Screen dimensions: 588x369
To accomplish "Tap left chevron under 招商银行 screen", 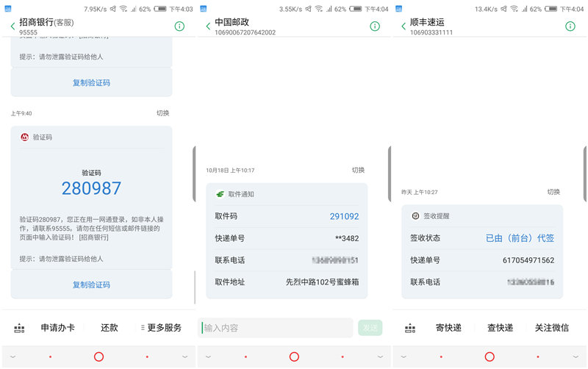I will [12, 357].
